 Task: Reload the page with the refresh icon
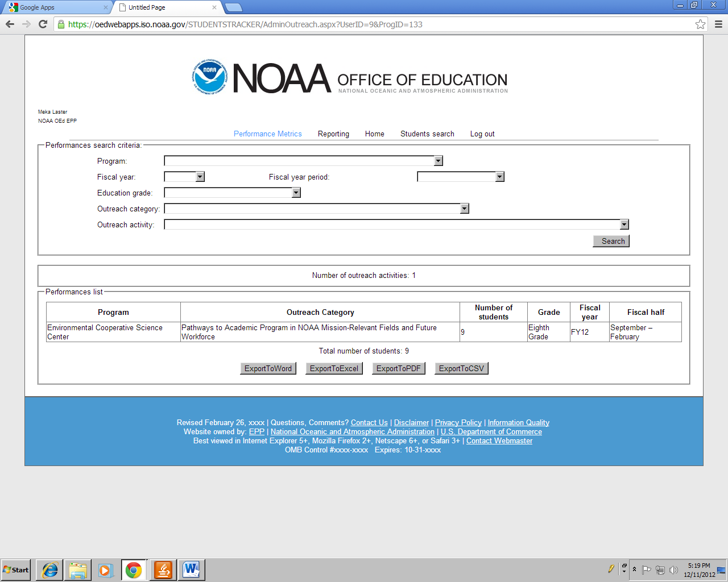pos(43,24)
